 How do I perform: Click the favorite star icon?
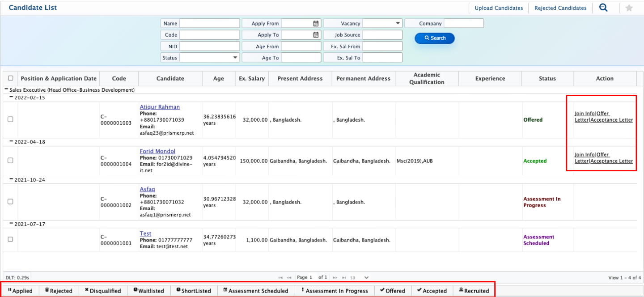tap(629, 8)
